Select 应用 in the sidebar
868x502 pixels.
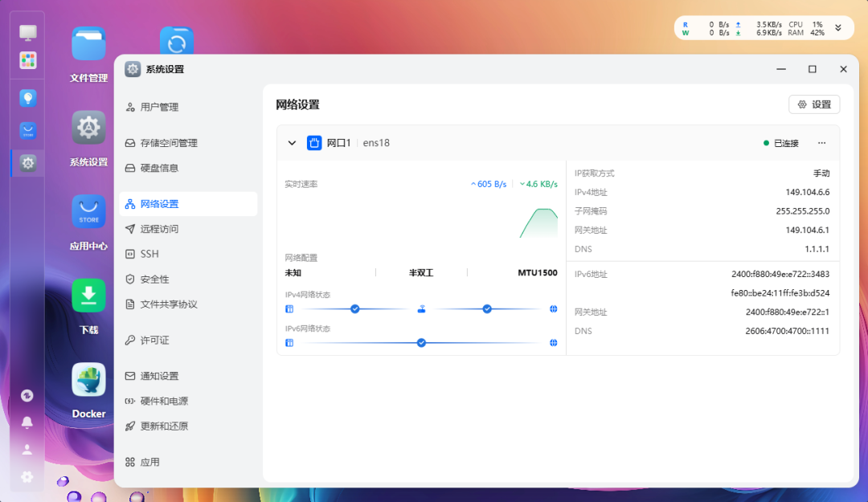click(x=188, y=462)
